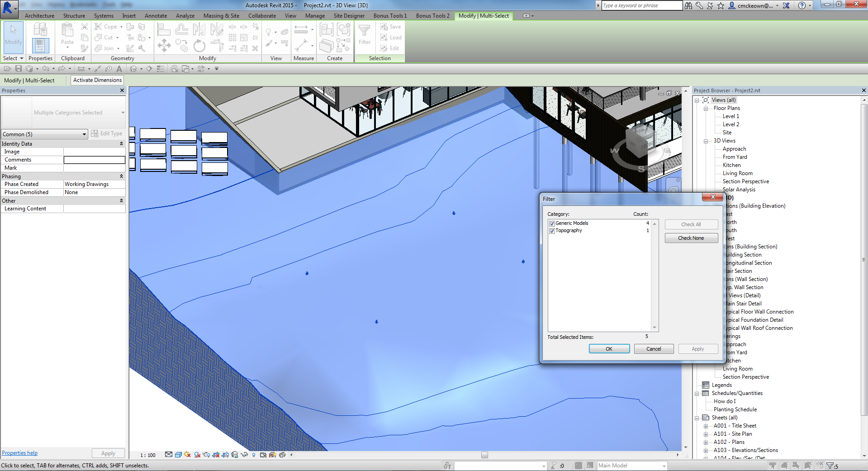The height and width of the screenshot is (471, 868).
Task: Select the Move tool in Modify panel
Action: [x=164, y=45]
